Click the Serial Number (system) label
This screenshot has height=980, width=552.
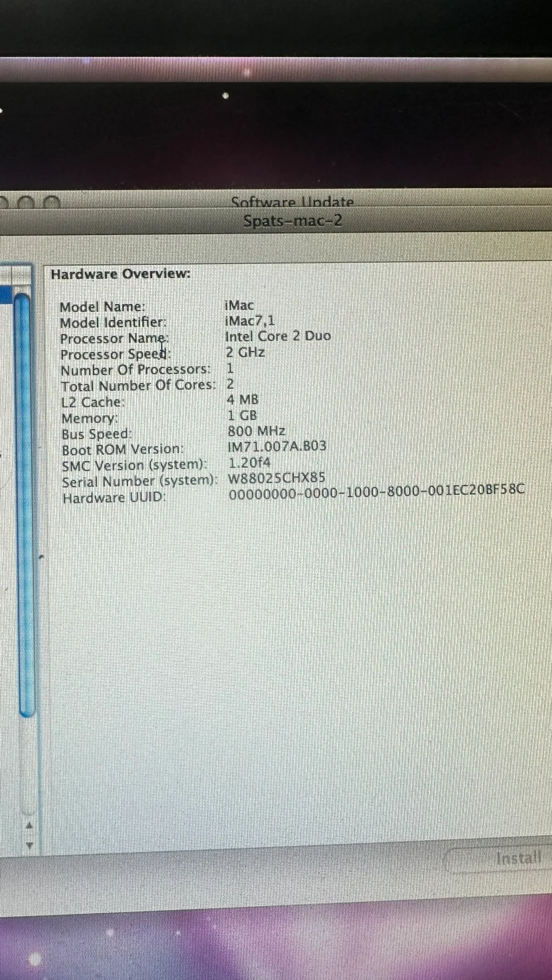coord(140,482)
